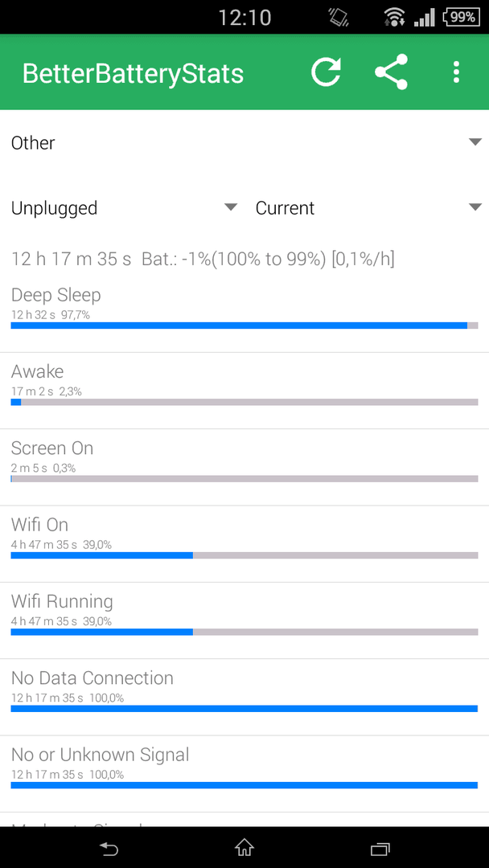Select the Awake stats row

tap(244, 391)
